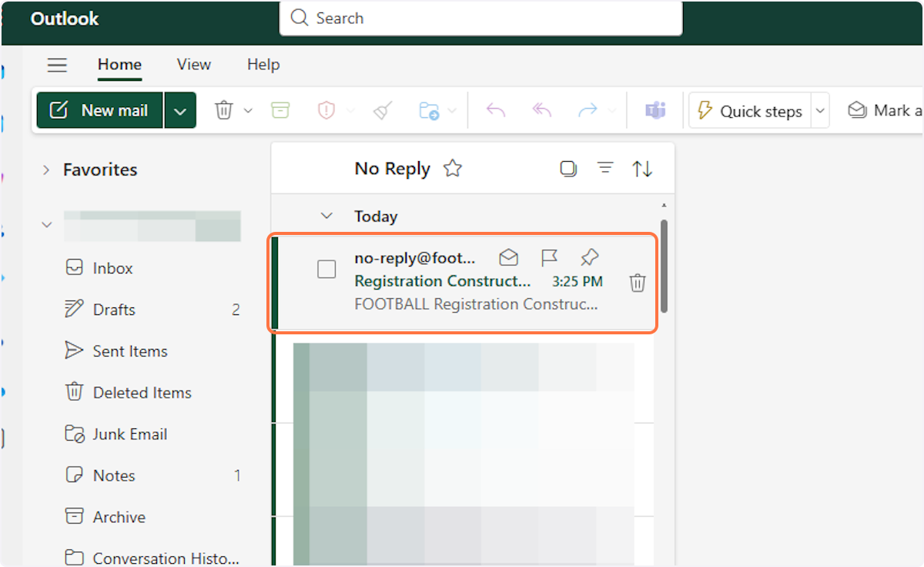Click the New mail button
Image resolution: width=924 pixels, height=567 pixels.
coord(100,111)
